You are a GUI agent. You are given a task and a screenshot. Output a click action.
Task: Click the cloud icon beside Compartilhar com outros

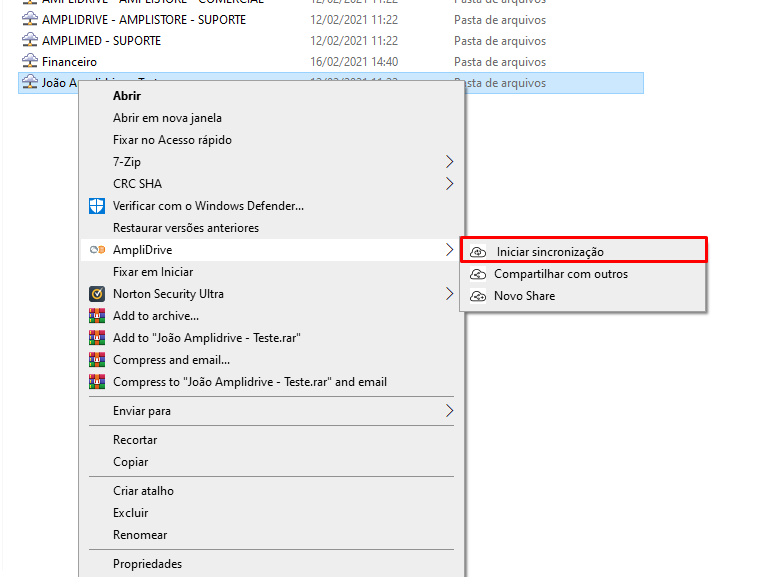click(478, 274)
